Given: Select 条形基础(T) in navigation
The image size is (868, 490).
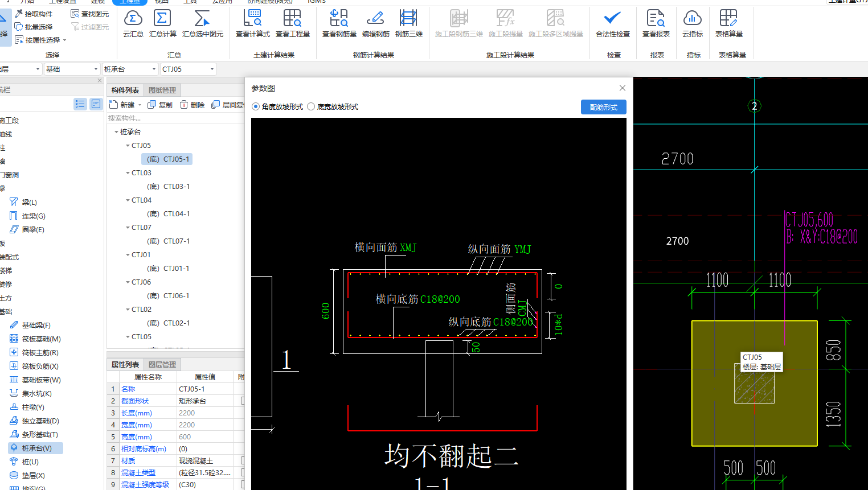Looking at the screenshot, I should point(34,434).
